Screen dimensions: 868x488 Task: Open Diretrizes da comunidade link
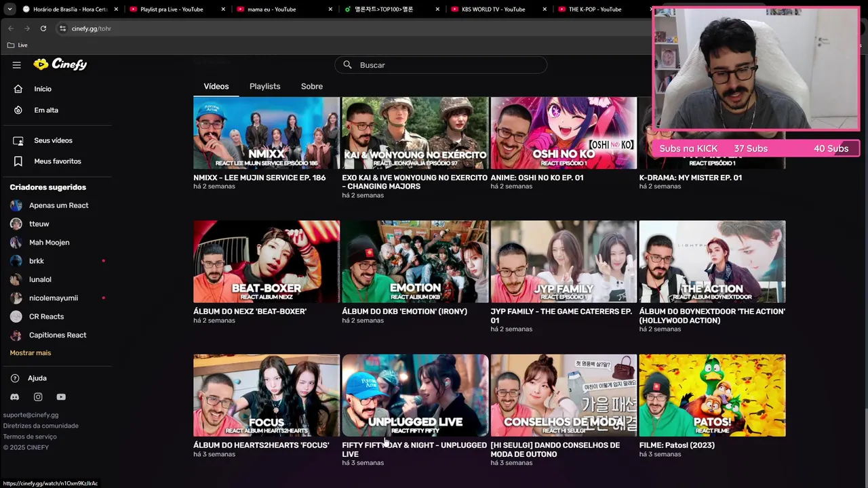pos(41,426)
